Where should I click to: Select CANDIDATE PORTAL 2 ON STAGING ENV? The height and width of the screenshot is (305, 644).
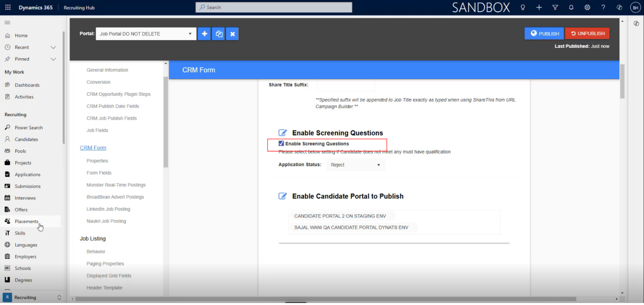[x=340, y=216]
